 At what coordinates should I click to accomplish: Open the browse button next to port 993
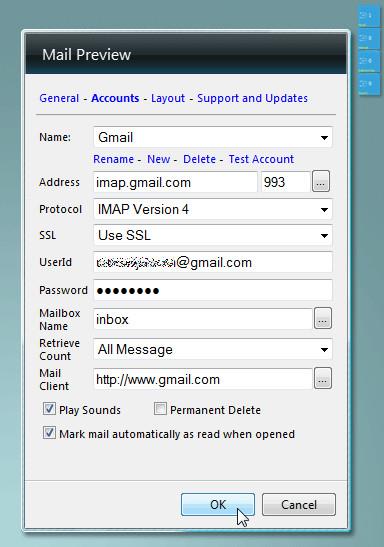coord(321,181)
